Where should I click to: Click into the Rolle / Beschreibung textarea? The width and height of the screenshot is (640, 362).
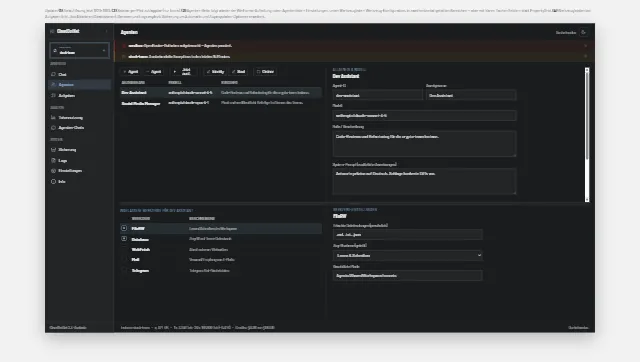424,144
